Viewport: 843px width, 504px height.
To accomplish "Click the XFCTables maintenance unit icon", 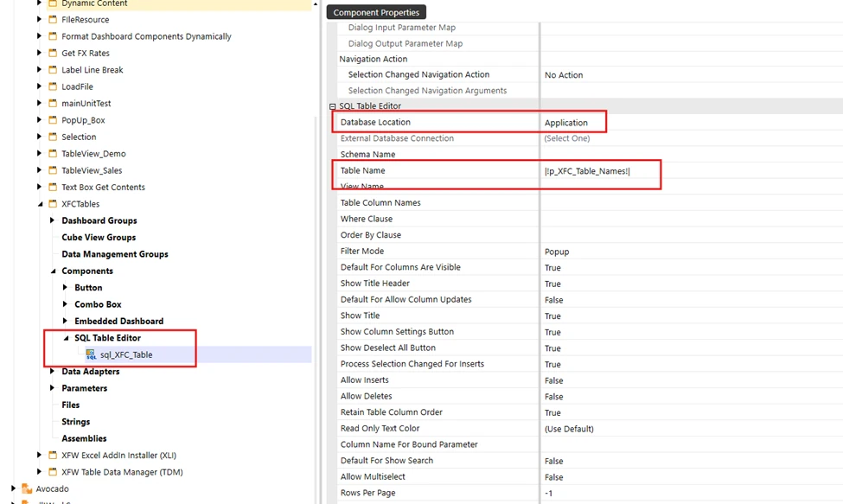I will point(53,204).
